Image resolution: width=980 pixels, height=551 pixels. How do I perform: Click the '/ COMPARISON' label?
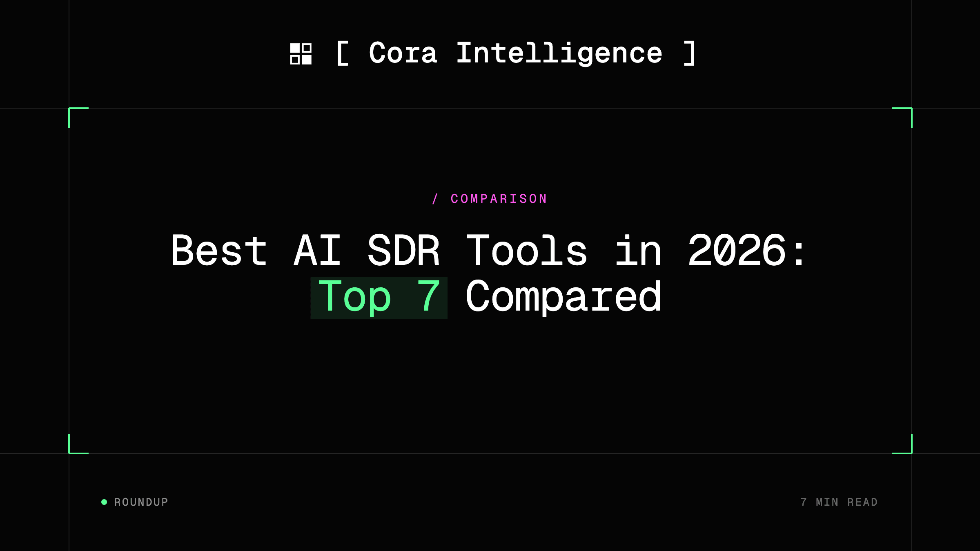[x=490, y=199]
